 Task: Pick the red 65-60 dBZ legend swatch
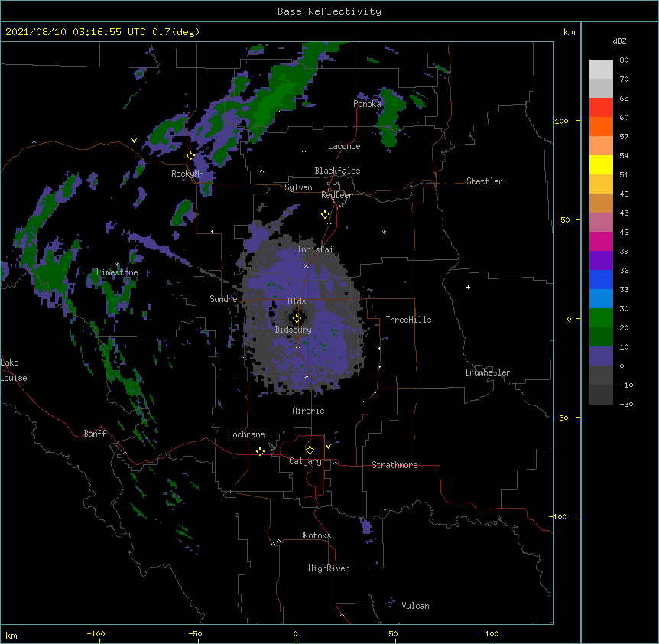[x=601, y=108]
